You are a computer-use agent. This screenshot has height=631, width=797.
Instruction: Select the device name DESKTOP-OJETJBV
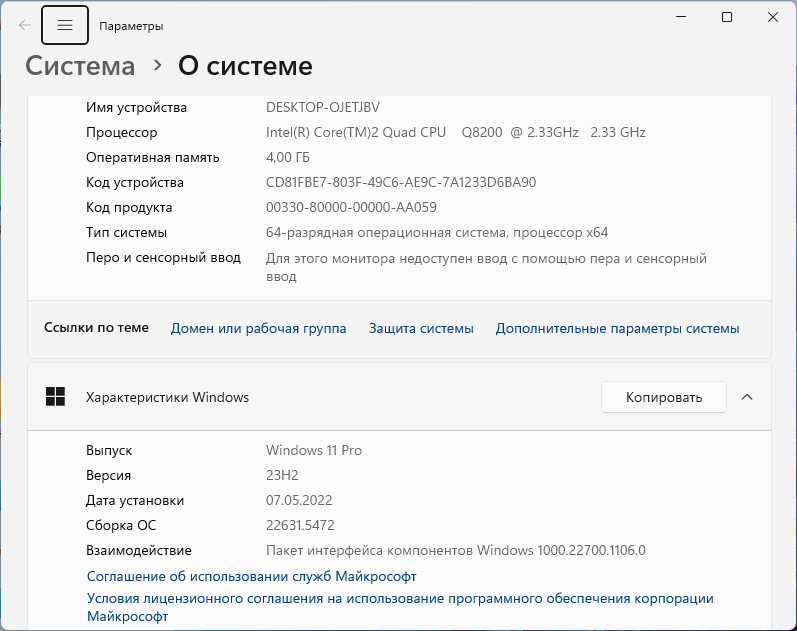tap(323, 107)
